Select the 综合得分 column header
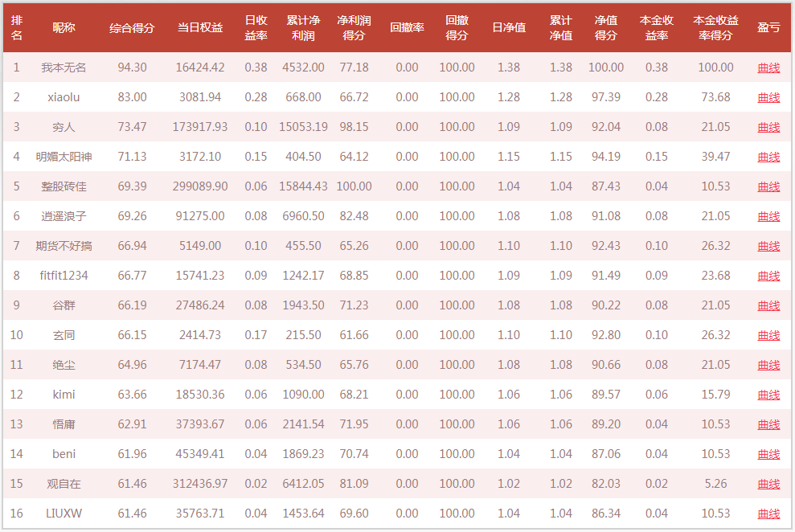Image resolution: width=795 pixels, height=532 pixels. (132, 28)
